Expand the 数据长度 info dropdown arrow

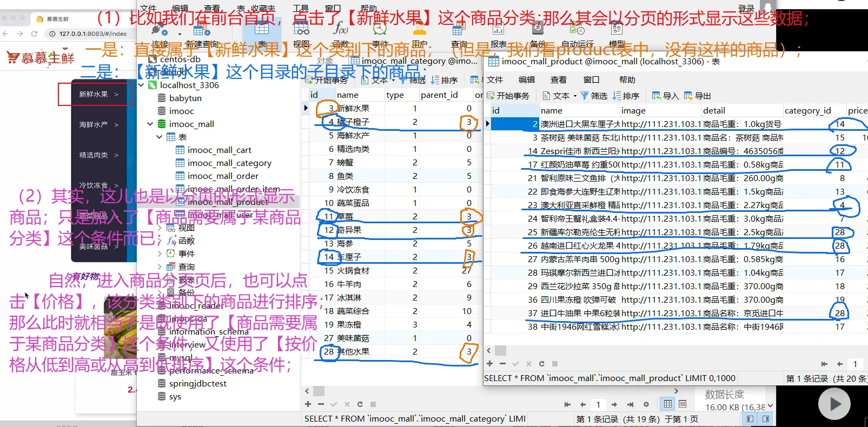coord(771,406)
